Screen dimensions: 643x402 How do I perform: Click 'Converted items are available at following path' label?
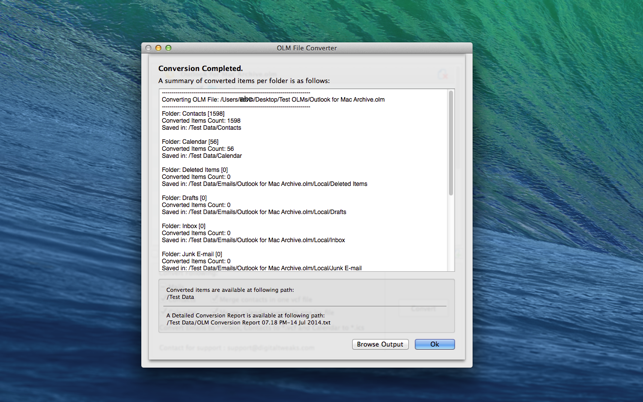(x=230, y=290)
